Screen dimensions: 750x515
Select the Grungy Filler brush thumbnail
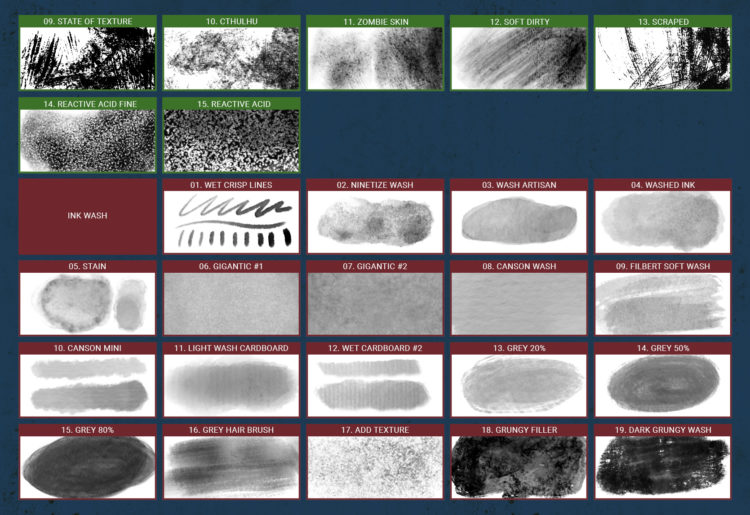click(x=519, y=467)
